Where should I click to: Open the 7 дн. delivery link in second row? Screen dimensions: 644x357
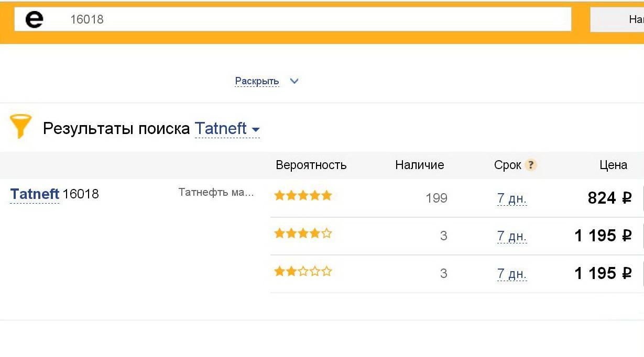click(512, 236)
